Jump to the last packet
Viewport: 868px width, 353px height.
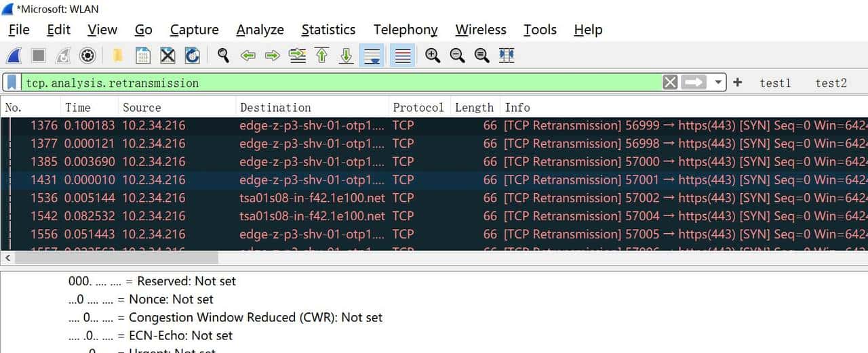[347, 56]
